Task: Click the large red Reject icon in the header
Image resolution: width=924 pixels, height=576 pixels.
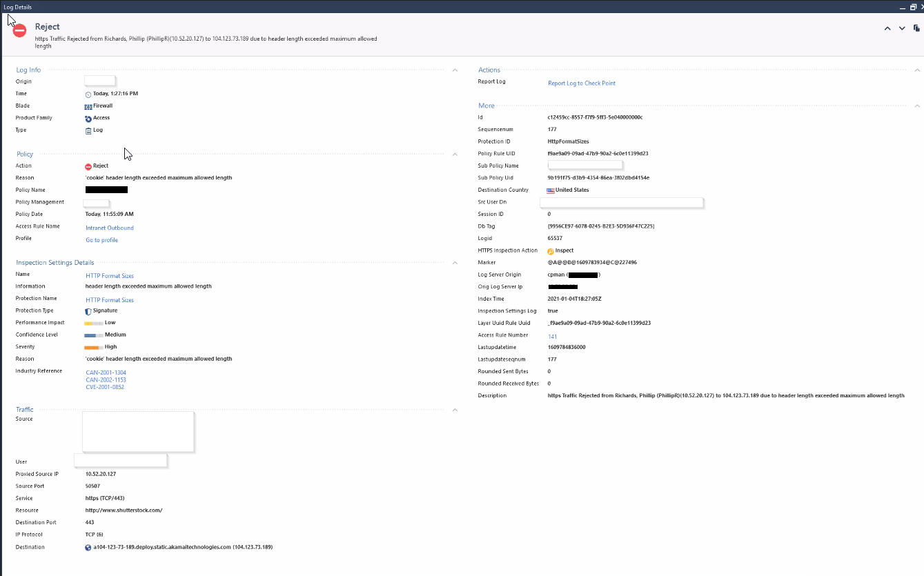Action: point(19,30)
